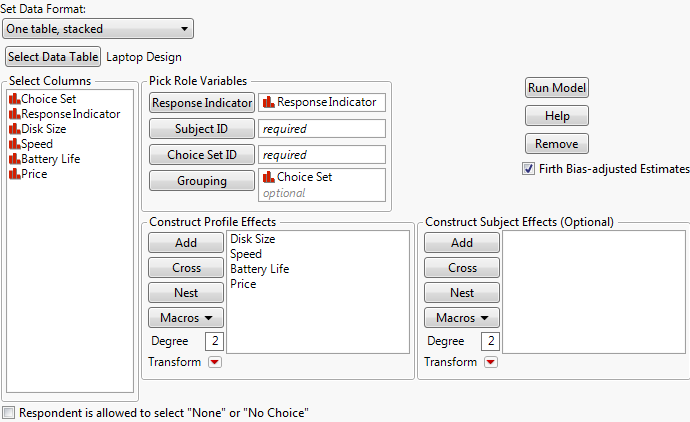Expand Macros menu under Subject Effects
The image size is (690, 422).
[x=462, y=318]
